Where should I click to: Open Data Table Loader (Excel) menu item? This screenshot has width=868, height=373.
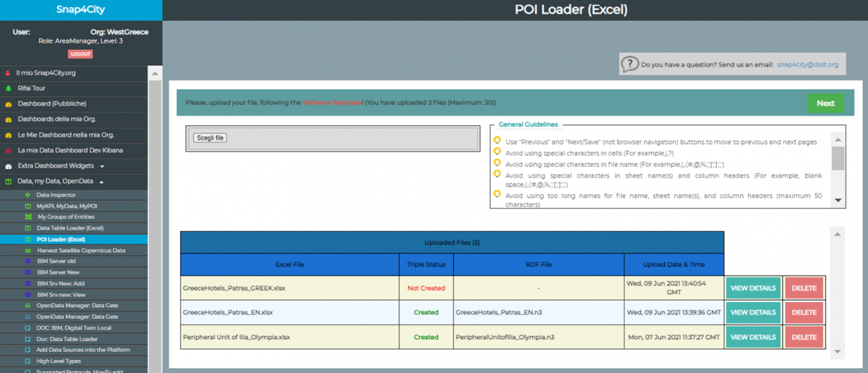click(x=70, y=228)
